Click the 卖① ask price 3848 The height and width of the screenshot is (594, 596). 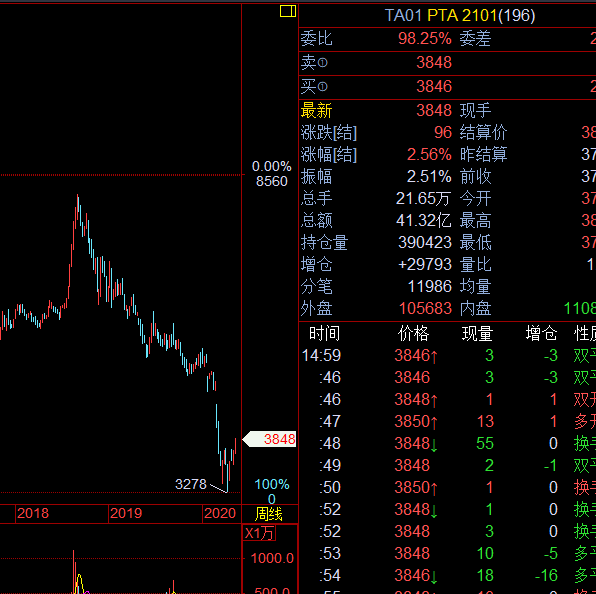[x=434, y=62]
